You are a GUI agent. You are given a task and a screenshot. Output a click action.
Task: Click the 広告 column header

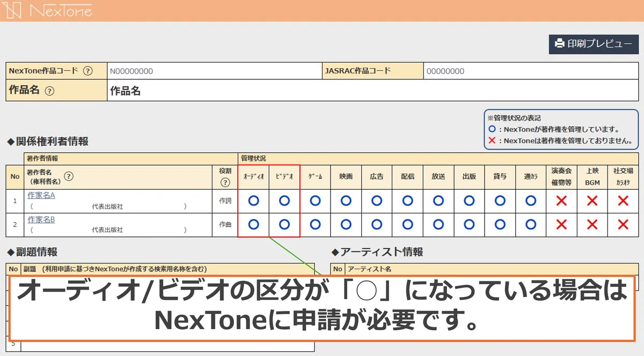(377, 176)
